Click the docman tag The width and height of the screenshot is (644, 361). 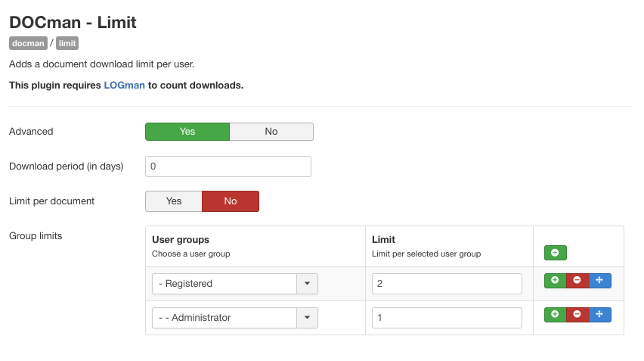click(x=28, y=43)
